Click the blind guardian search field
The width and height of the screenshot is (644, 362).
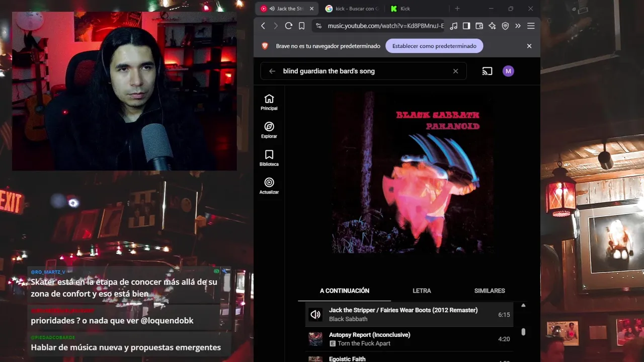pyautogui.click(x=363, y=71)
